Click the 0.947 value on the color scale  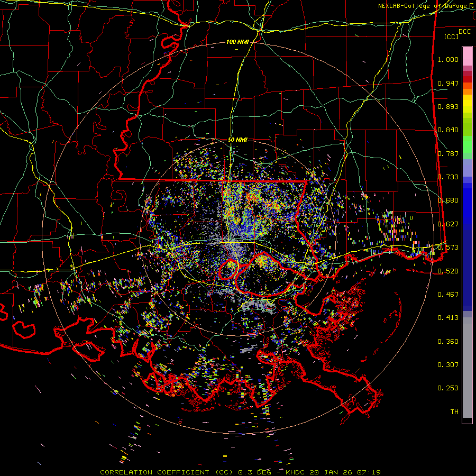448,83
